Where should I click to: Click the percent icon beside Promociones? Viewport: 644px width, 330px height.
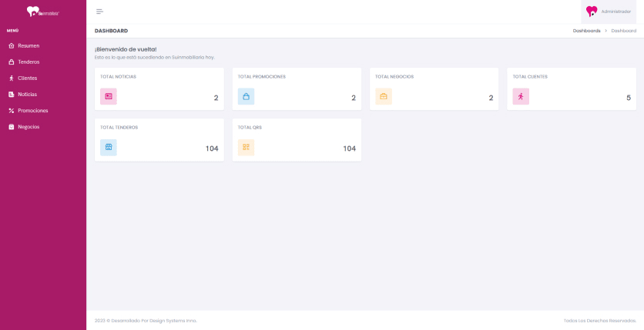(12, 111)
